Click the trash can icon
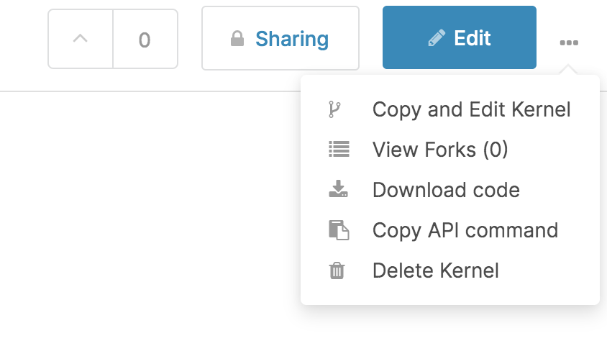The image size is (607, 364). (x=337, y=270)
